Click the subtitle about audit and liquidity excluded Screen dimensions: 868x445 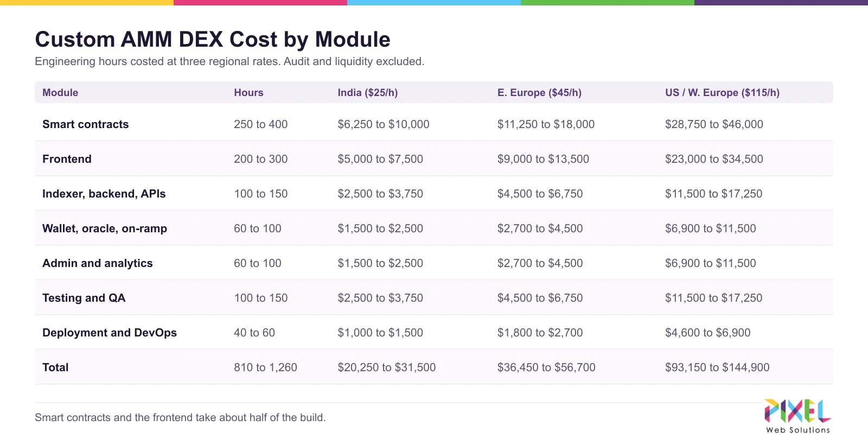(x=229, y=61)
